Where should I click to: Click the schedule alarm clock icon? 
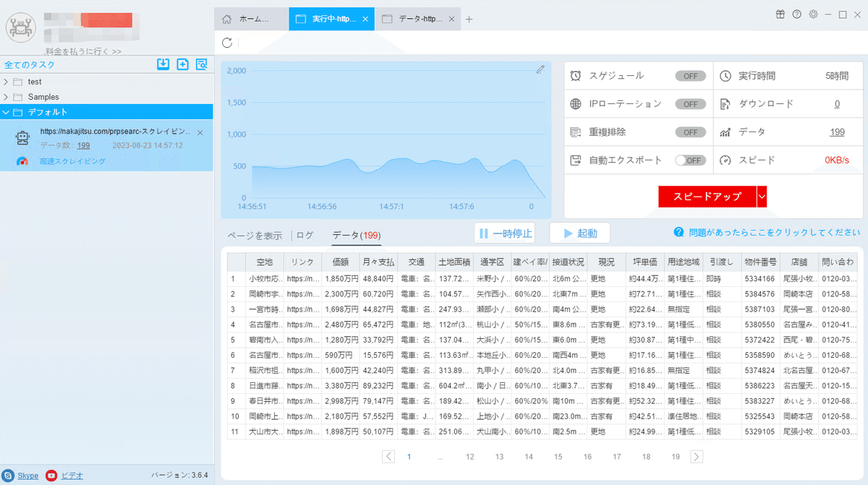576,75
